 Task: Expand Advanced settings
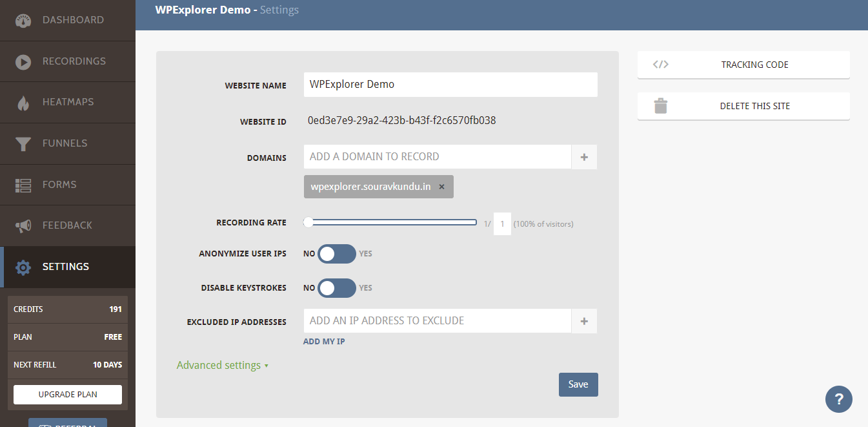click(x=223, y=366)
